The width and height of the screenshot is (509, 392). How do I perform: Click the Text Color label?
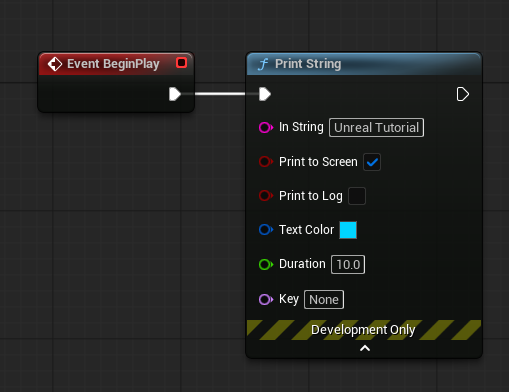coord(306,230)
